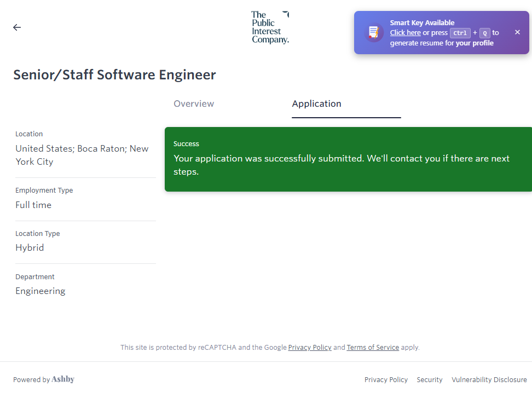Viewport: 532px width, 398px height.
Task: Click the green Success message banner
Action: coord(348,159)
